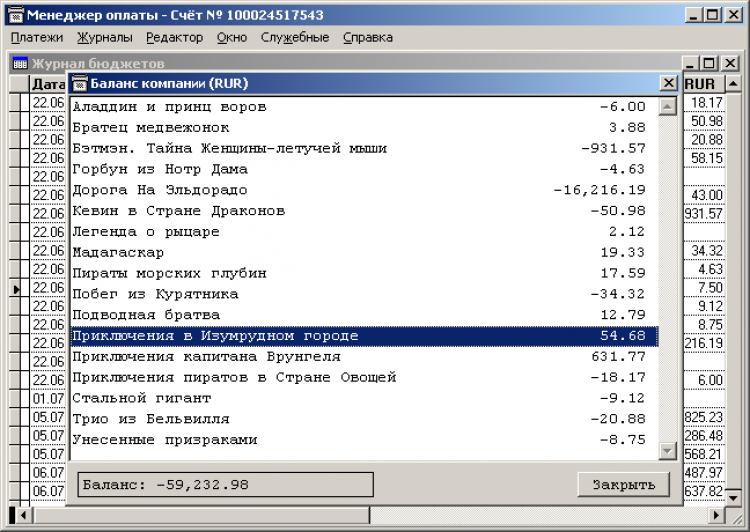Click journal cell with value 825.23
Screen dimensions: 750x532
(704, 417)
